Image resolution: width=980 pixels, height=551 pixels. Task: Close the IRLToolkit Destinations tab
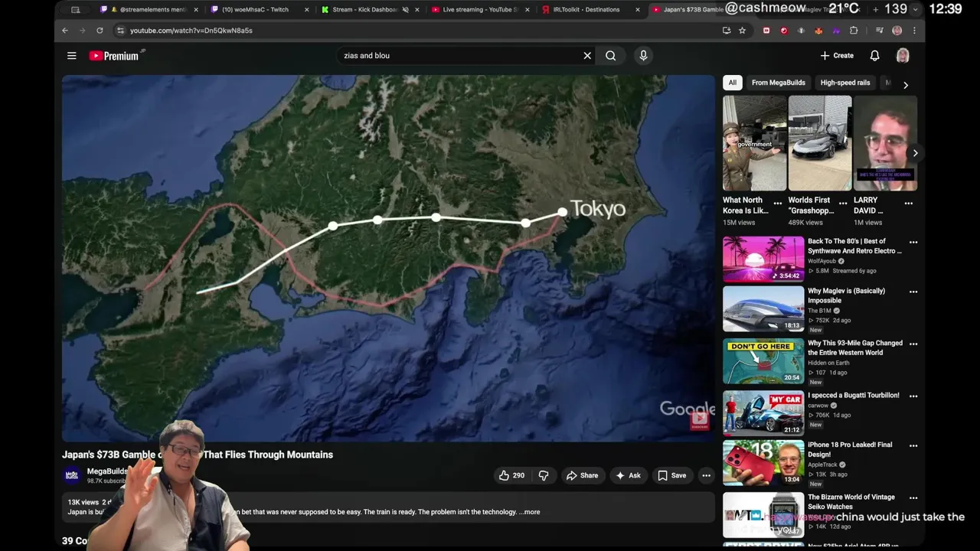[x=638, y=10]
